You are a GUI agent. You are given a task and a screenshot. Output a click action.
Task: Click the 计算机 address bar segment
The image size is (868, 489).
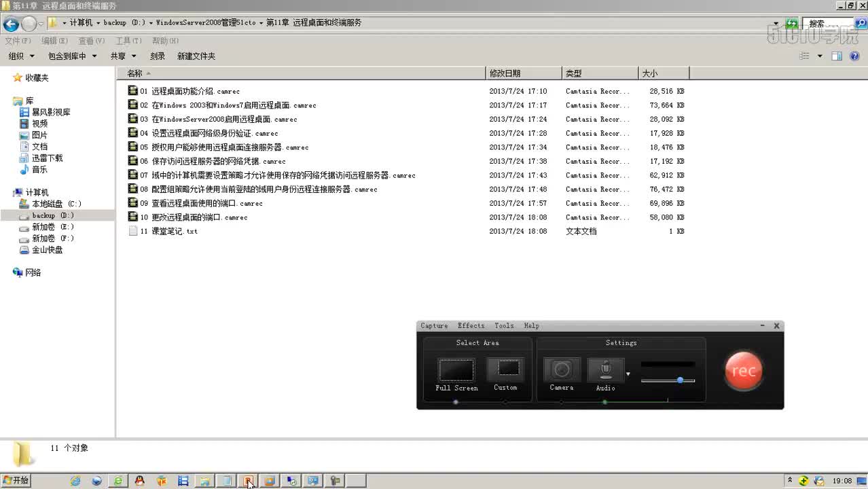tap(81, 22)
